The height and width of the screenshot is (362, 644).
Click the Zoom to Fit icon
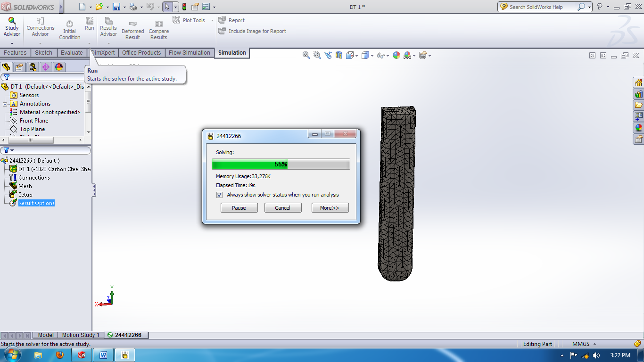tap(305, 55)
